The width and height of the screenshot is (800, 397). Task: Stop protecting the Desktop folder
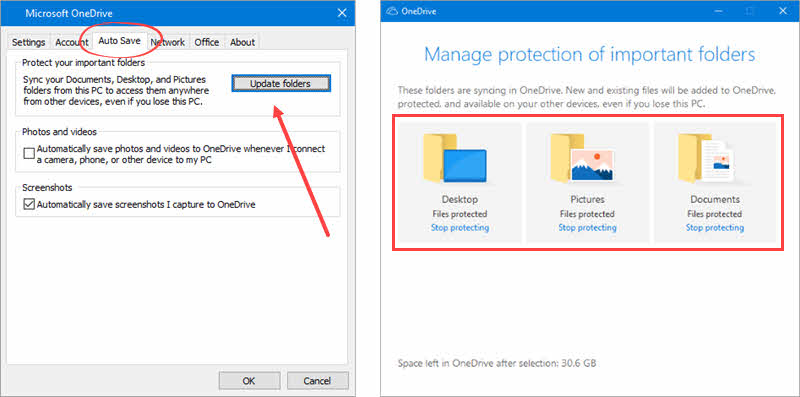pyautogui.click(x=460, y=228)
